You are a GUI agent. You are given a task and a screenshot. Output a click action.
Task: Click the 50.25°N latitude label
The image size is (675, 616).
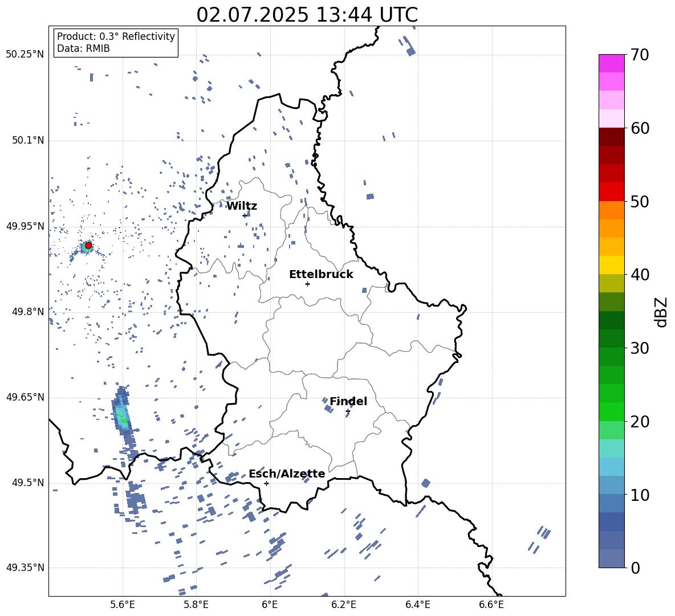click(x=25, y=55)
